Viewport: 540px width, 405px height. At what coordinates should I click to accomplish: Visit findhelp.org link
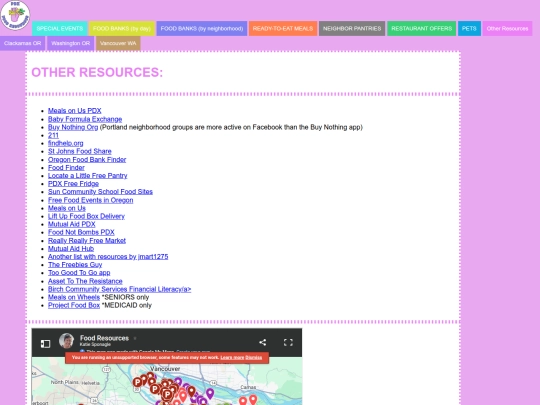pos(65,143)
